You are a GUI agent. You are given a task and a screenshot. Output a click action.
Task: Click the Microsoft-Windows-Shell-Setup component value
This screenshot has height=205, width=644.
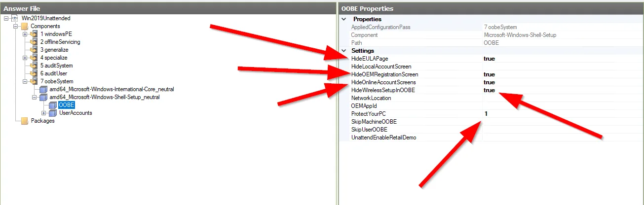pos(521,35)
